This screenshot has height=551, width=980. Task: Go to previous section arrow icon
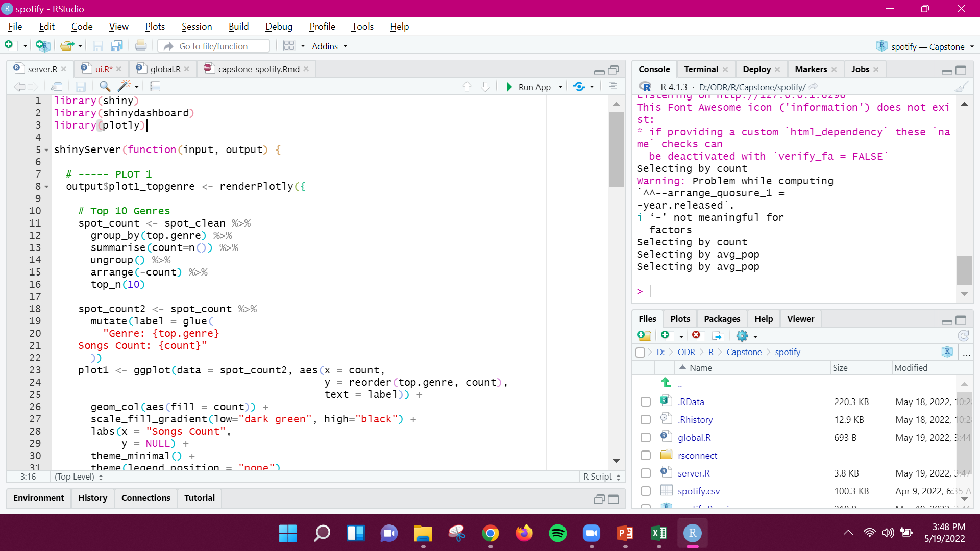point(467,87)
